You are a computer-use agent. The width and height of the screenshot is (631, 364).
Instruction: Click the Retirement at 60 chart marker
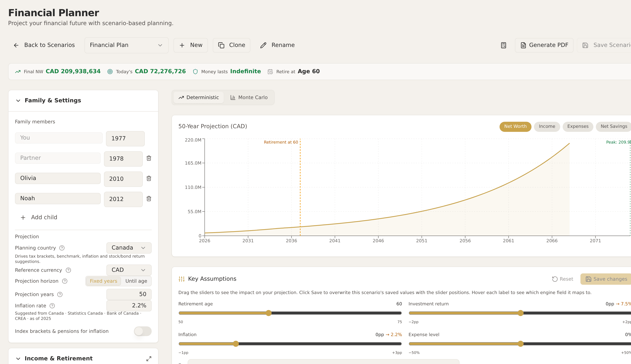[x=281, y=142]
